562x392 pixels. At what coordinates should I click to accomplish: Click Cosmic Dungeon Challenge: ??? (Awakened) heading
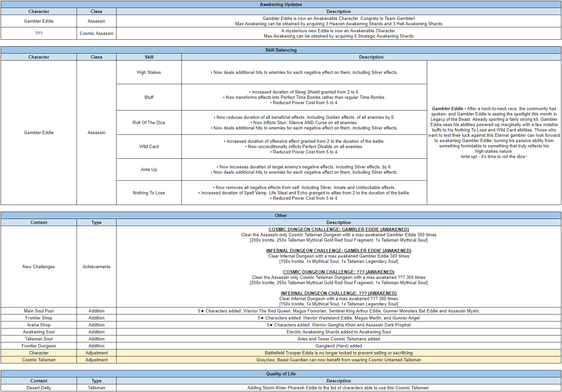tap(339, 272)
